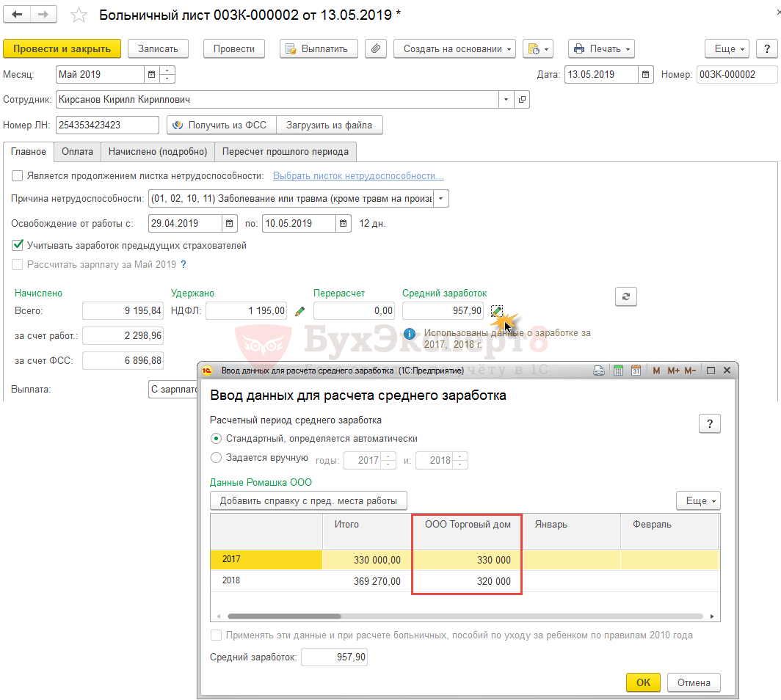Image resolution: width=781 pixels, height=700 pixels.
Task: Open calendar picker for the Дата field
Action: [645, 75]
